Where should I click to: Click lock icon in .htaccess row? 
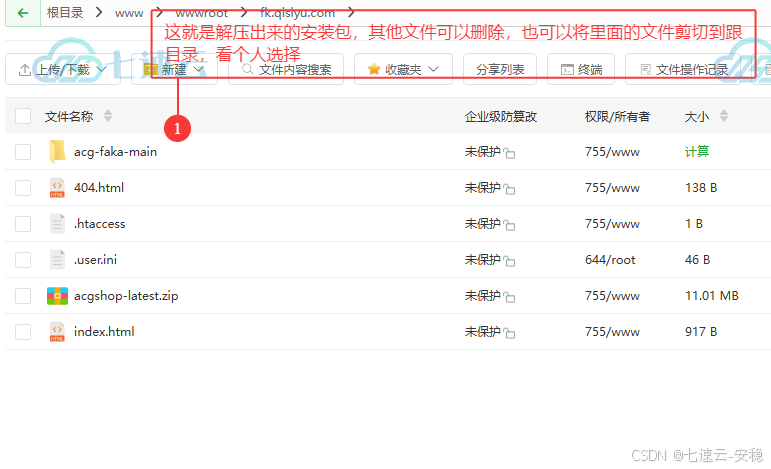pyautogui.click(x=509, y=225)
